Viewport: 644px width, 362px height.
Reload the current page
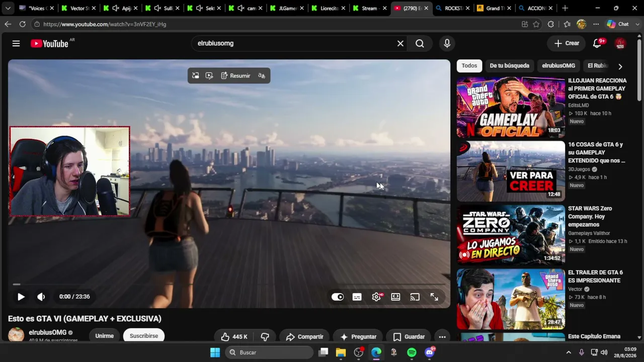22,24
